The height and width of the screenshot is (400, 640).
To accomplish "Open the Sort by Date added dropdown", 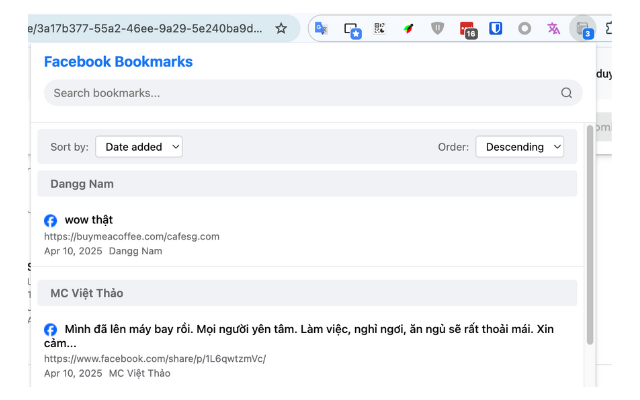I will [139, 147].
